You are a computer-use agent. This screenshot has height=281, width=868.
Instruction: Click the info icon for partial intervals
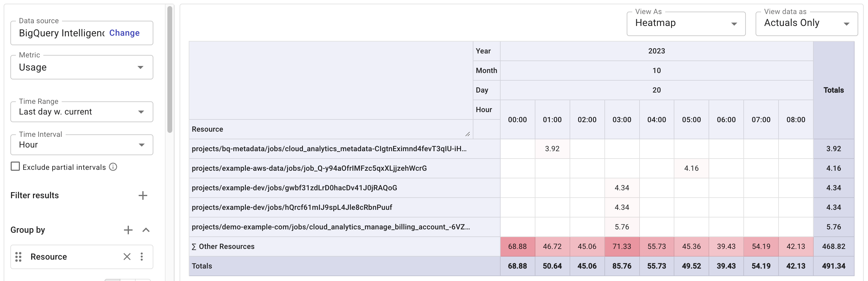[113, 167]
